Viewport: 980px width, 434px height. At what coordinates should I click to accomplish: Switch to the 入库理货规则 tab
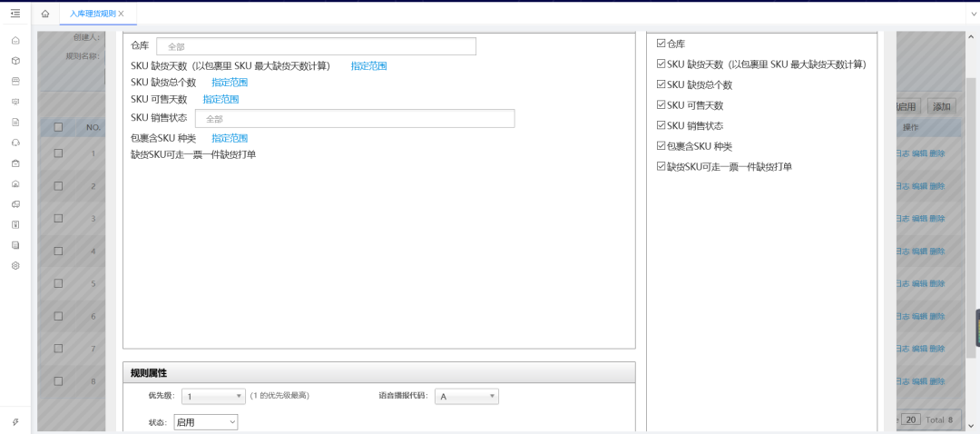[93, 14]
